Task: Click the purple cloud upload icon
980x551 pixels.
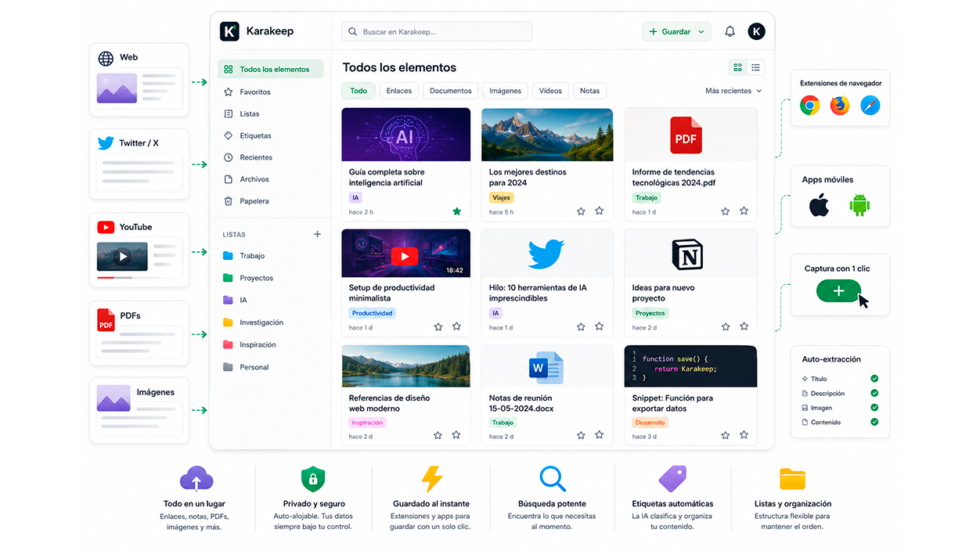Action: pos(196,478)
